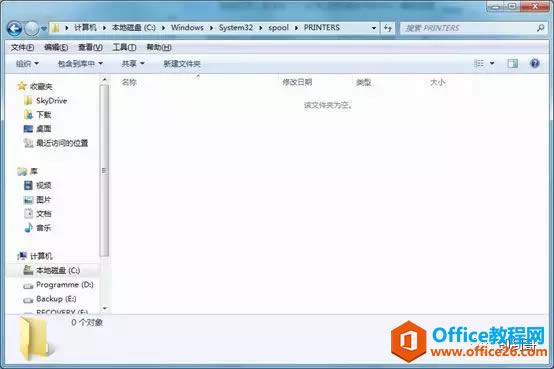Select Windows in the address breadcrumb
The width and height of the screenshot is (554, 369).
pyautogui.click(x=187, y=28)
